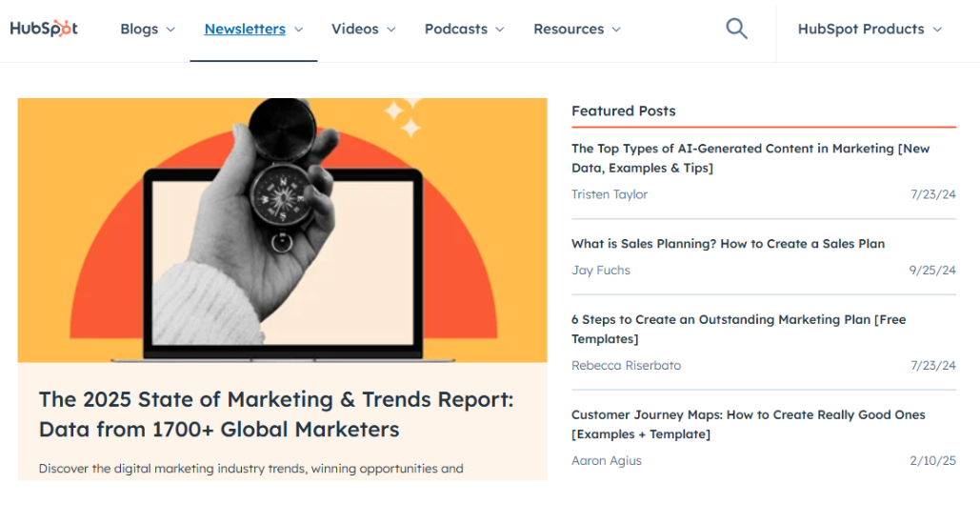Open Customer Journey Maps post

click(749, 425)
